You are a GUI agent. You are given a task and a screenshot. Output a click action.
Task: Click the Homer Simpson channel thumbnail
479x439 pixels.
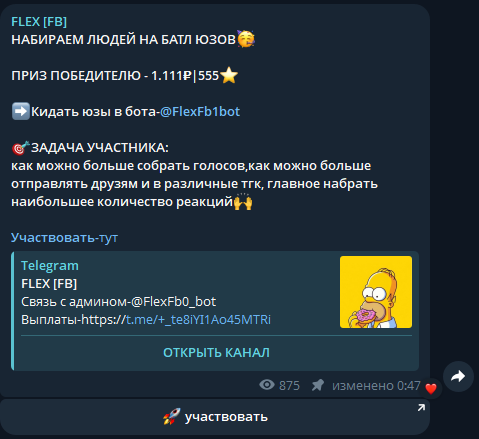(376, 292)
